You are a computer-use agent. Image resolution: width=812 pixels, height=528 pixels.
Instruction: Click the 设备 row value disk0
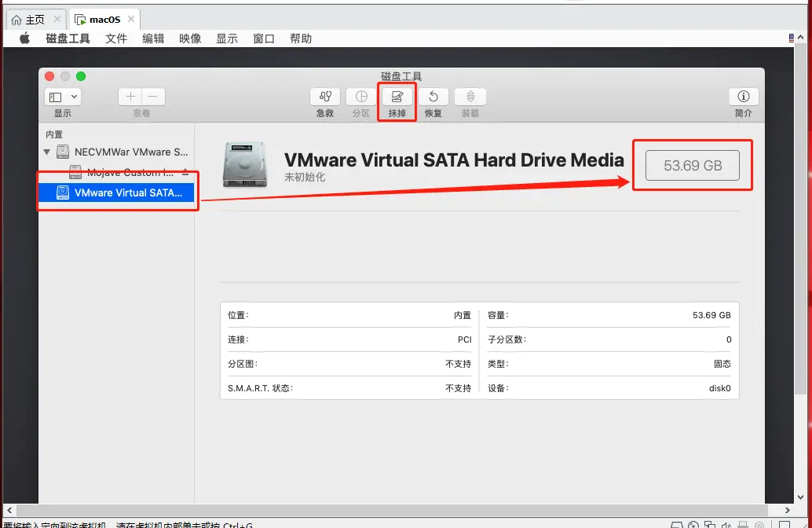click(720, 388)
